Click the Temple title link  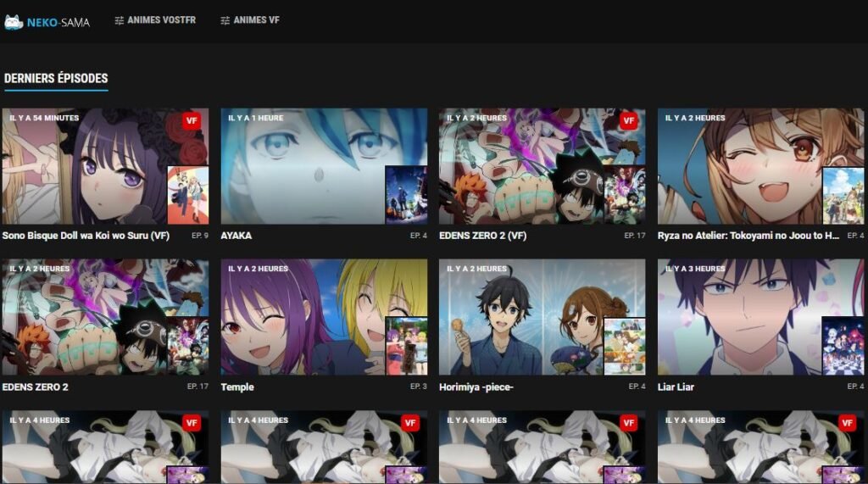(237, 387)
